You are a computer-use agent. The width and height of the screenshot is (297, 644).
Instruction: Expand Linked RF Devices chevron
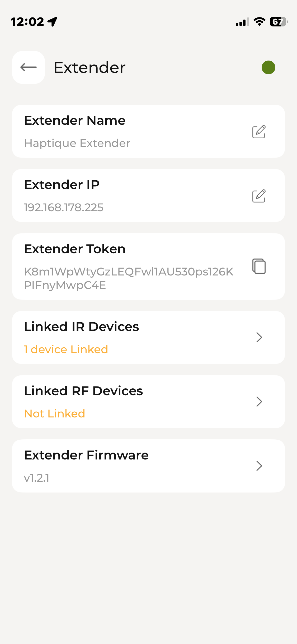pyautogui.click(x=259, y=402)
